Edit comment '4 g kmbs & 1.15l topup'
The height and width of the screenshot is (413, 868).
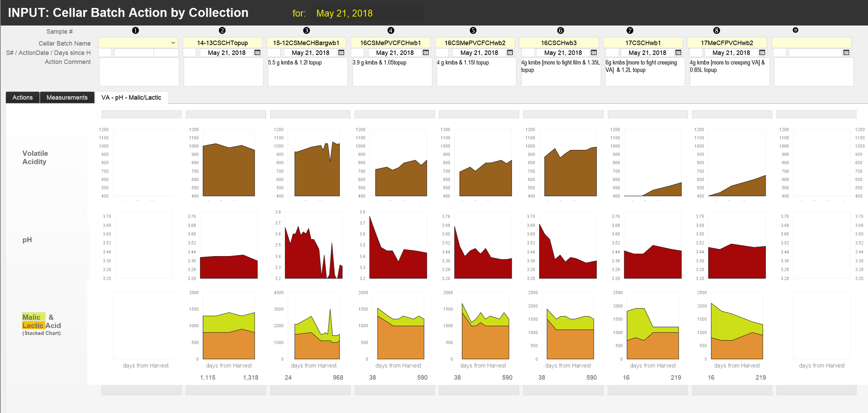tap(476, 72)
